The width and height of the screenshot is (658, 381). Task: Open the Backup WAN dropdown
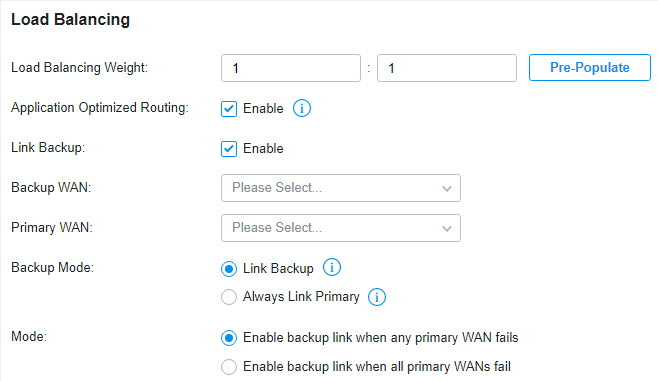click(x=341, y=188)
